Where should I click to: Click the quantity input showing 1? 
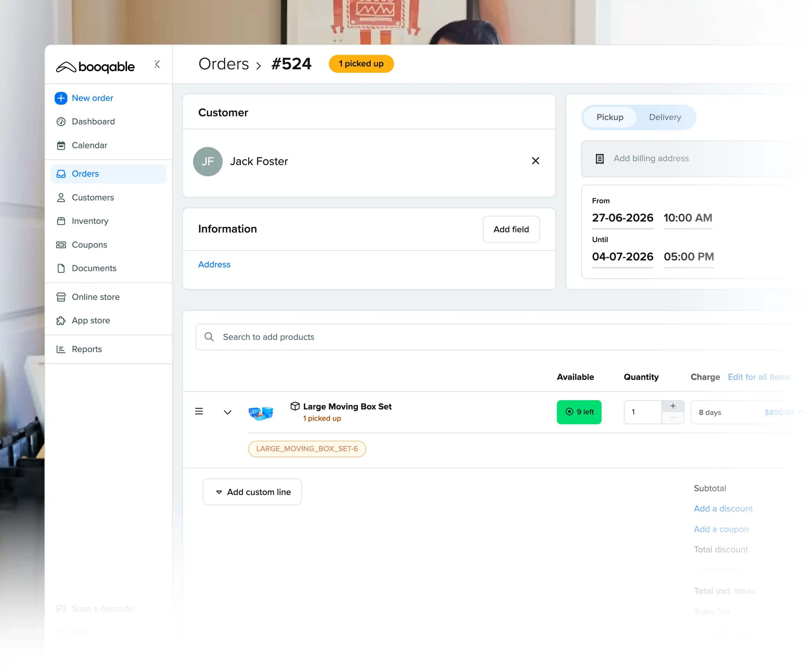click(x=643, y=412)
